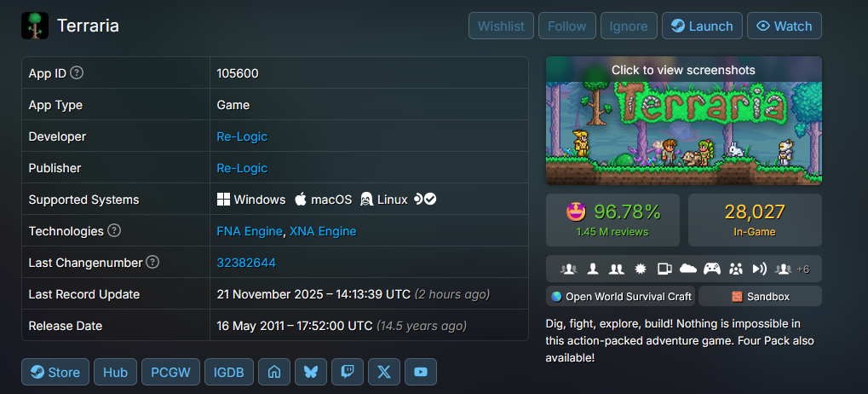Open the Steam Store page button
The height and width of the screenshot is (394, 868).
(x=55, y=372)
